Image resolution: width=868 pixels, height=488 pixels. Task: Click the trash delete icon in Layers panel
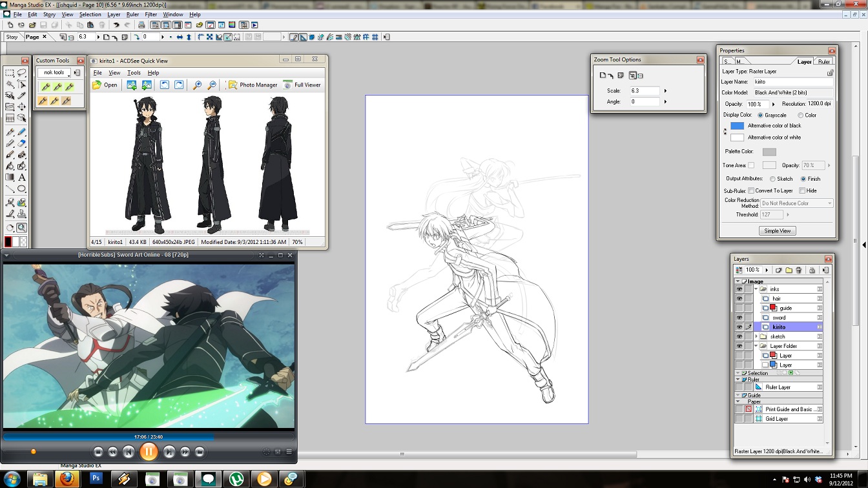click(799, 270)
